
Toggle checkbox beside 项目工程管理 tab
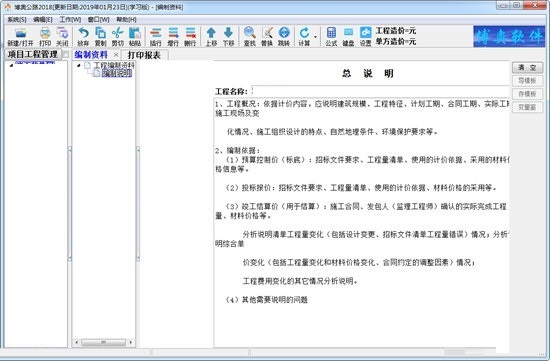tap(66, 55)
